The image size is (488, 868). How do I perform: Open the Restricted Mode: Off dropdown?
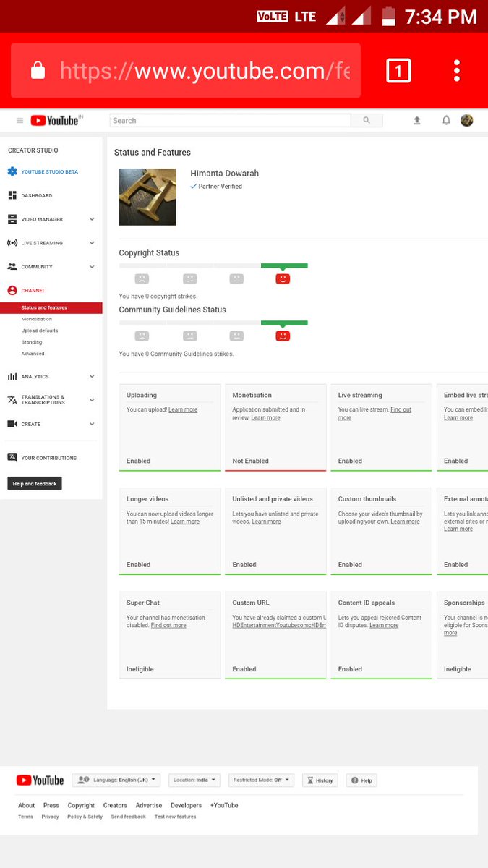[x=262, y=780]
